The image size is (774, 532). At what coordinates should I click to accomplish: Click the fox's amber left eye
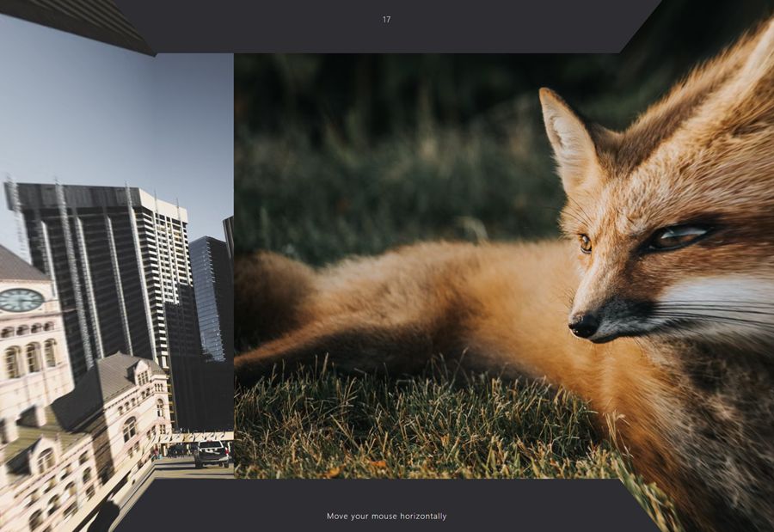(x=585, y=243)
